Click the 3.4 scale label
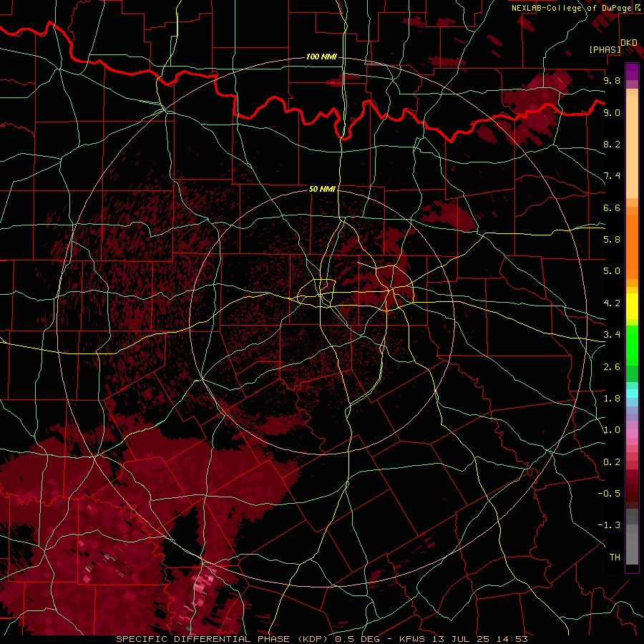This screenshot has width=644, height=644. [x=612, y=335]
